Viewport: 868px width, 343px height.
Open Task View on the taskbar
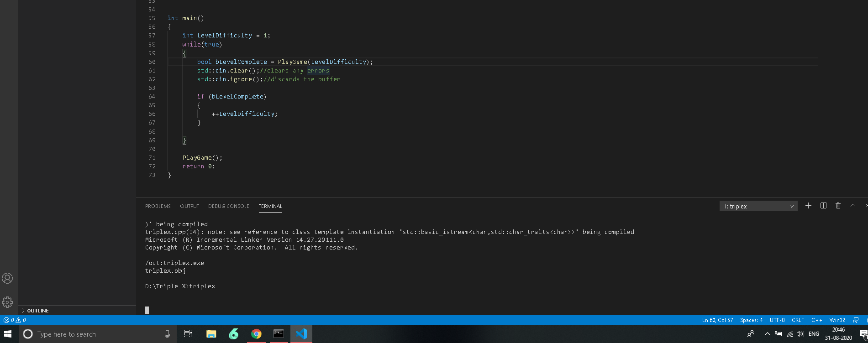[188, 334]
